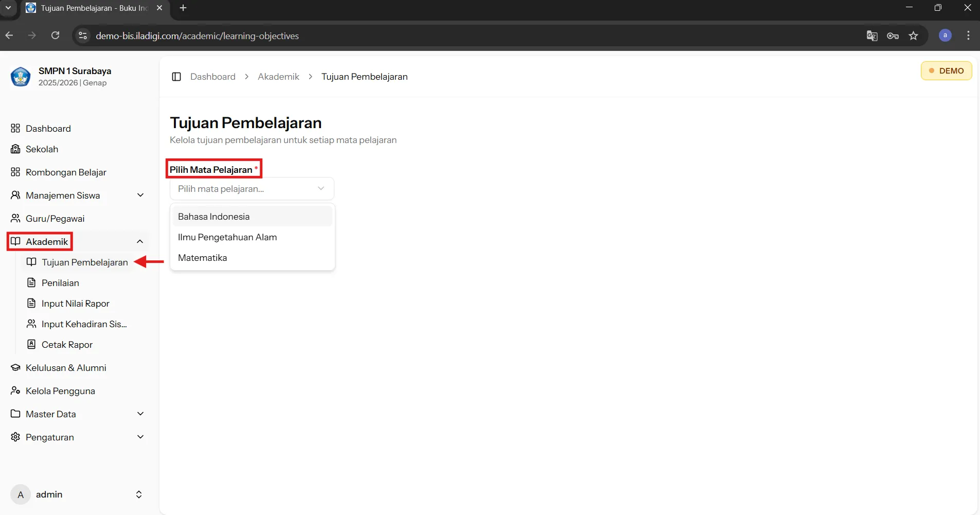Image resolution: width=980 pixels, height=515 pixels.
Task: Click the DEMO badge
Action: (x=946, y=70)
